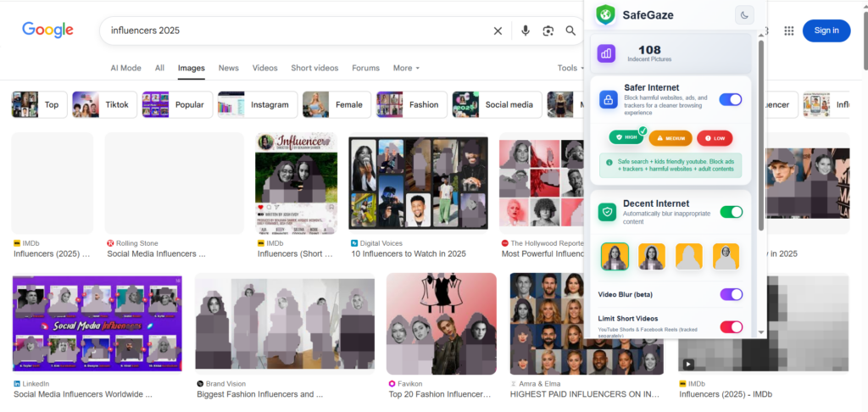This screenshot has width=868, height=412.
Task: Switch the Limit Short Videos toggle
Action: pyautogui.click(x=731, y=326)
